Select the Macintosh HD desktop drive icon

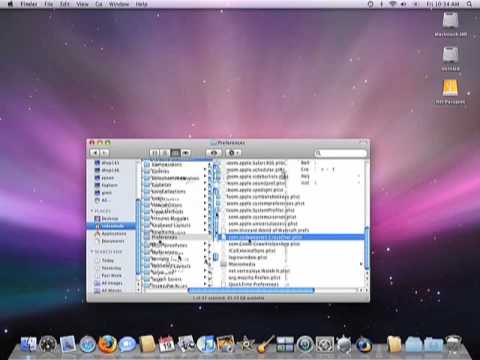[450, 21]
